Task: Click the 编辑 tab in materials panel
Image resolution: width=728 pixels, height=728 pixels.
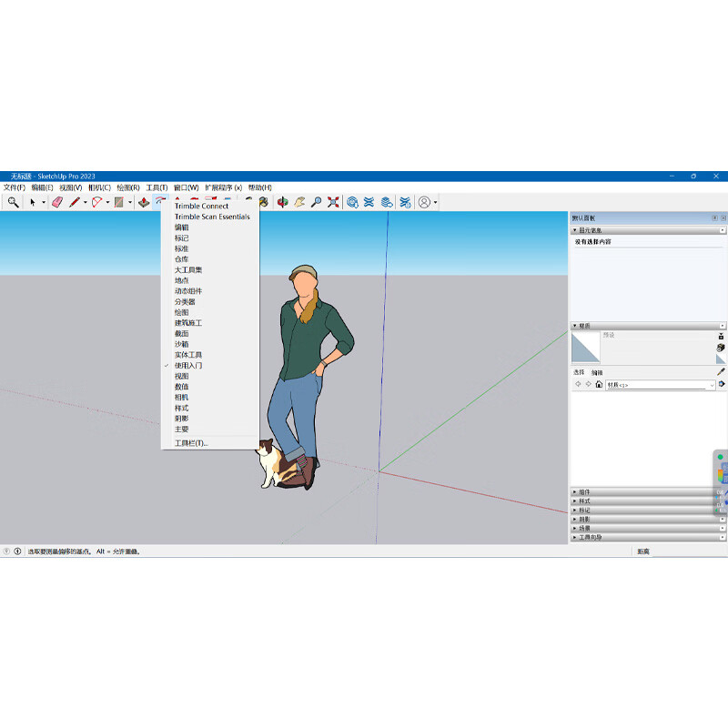Action: click(596, 373)
